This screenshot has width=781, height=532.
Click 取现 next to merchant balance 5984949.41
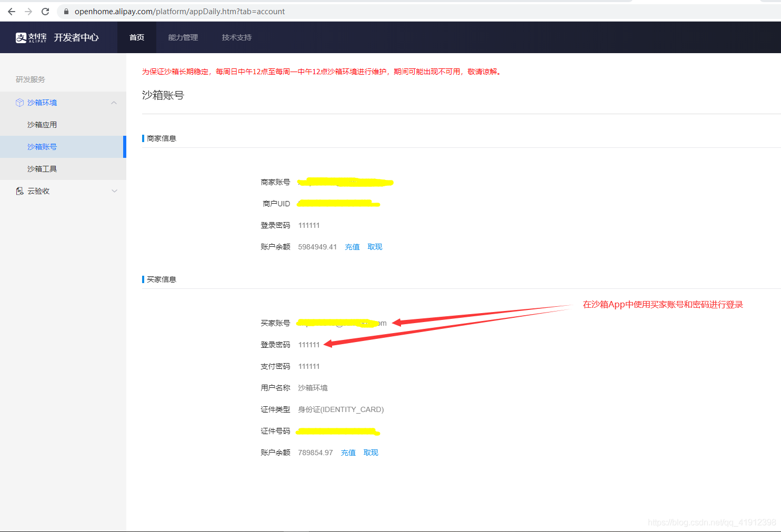coord(375,247)
